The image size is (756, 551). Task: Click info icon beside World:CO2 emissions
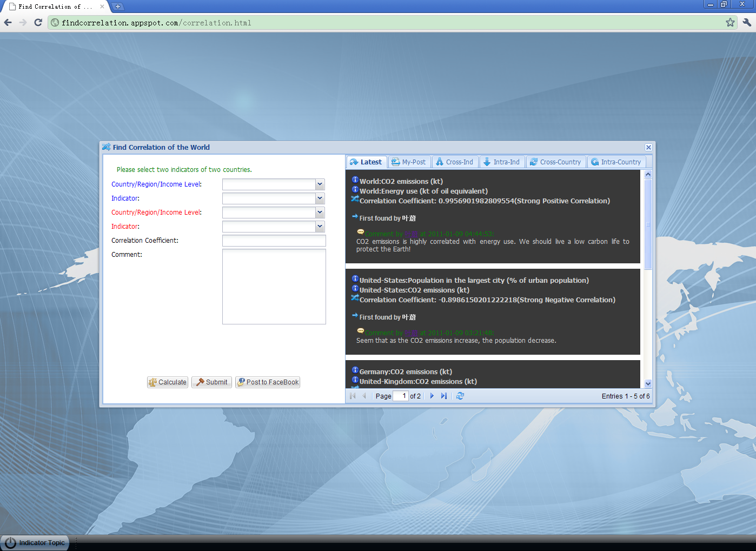355,180
